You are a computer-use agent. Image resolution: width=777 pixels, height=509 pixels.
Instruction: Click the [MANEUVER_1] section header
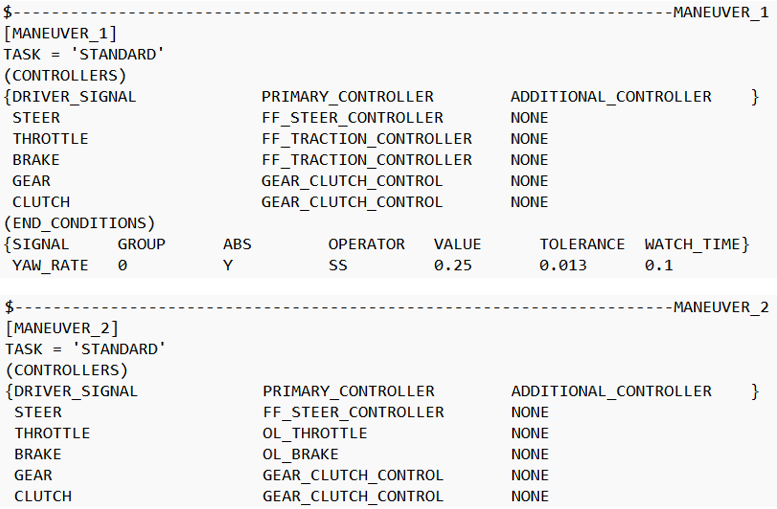pyautogui.click(x=61, y=33)
